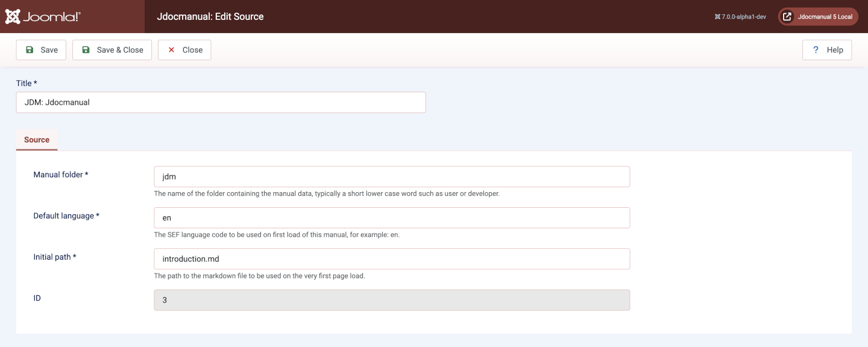
Task: Click the 'Title *' label
Action: 27,83
